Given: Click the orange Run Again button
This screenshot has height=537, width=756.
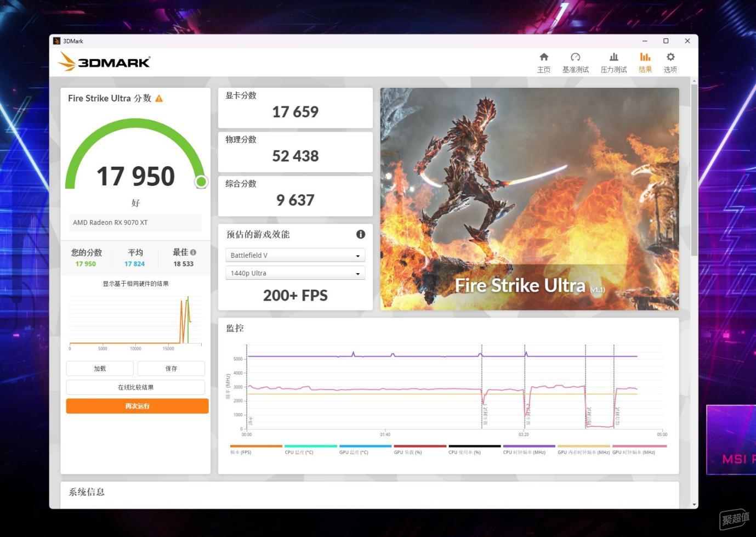Looking at the screenshot, I should click(137, 406).
